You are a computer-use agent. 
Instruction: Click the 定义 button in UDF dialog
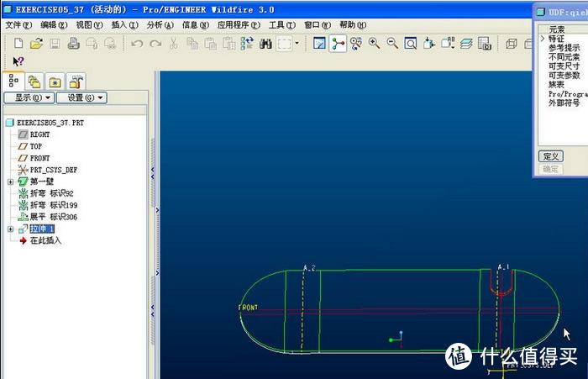coord(550,156)
